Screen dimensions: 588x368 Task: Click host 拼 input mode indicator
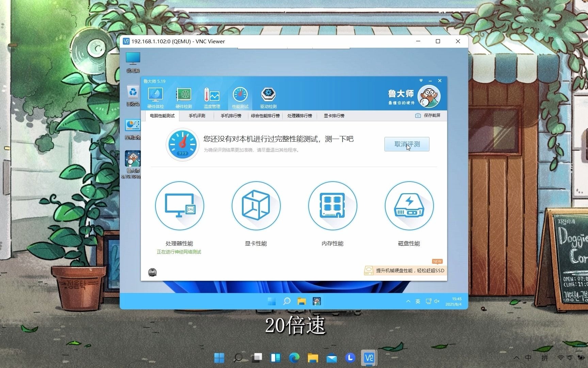click(x=545, y=358)
